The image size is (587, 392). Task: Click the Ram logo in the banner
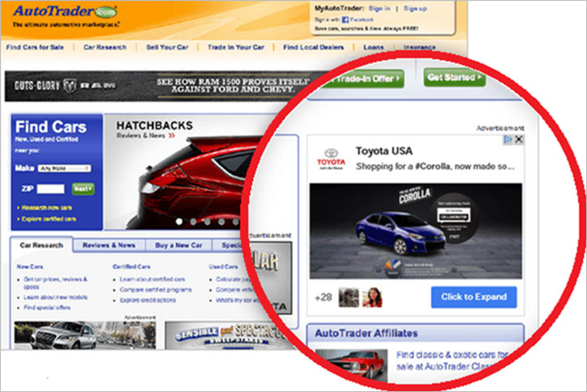[x=70, y=86]
